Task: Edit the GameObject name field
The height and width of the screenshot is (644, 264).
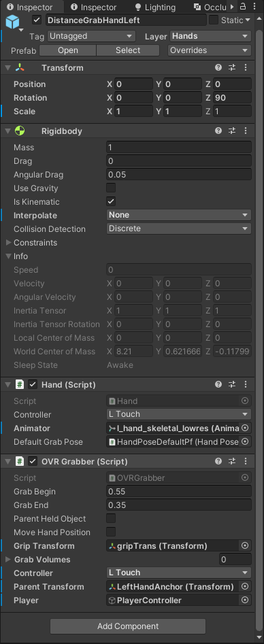Action: click(127, 20)
